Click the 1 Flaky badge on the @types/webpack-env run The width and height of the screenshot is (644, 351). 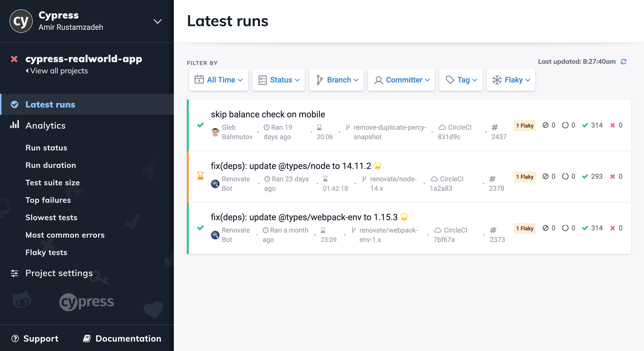tap(525, 228)
